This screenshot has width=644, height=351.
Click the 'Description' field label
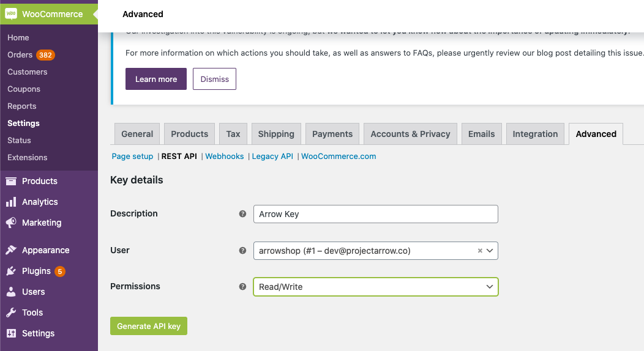134,213
